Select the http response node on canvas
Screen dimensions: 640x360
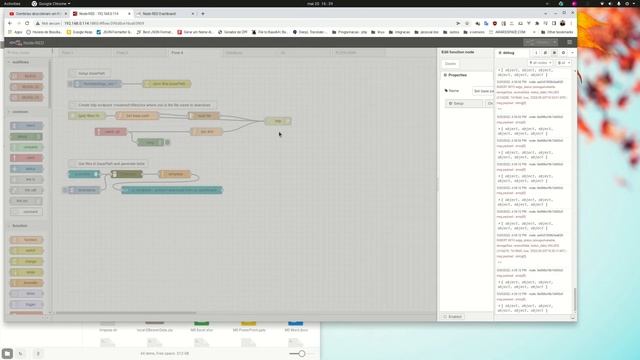pos(278,121)
